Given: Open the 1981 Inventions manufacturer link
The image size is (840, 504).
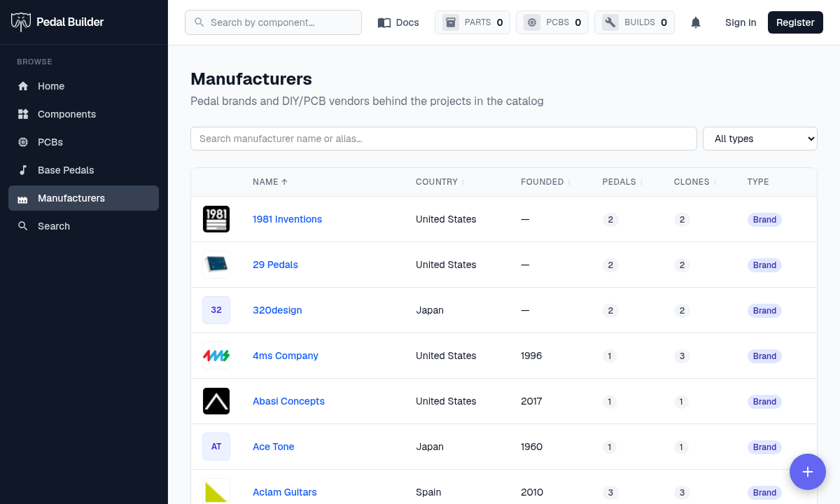Looking at the screenshot, I should [287, 219].
